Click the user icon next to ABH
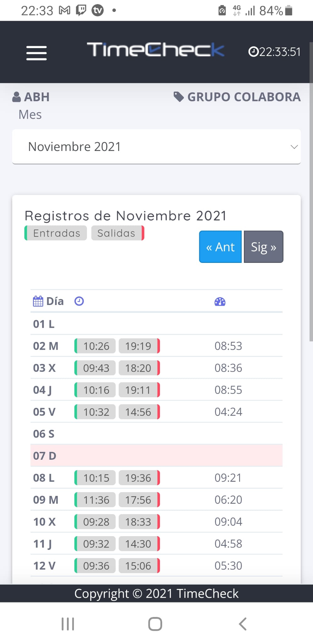This screenshot has width=313, height=644. tap(16, 97)
